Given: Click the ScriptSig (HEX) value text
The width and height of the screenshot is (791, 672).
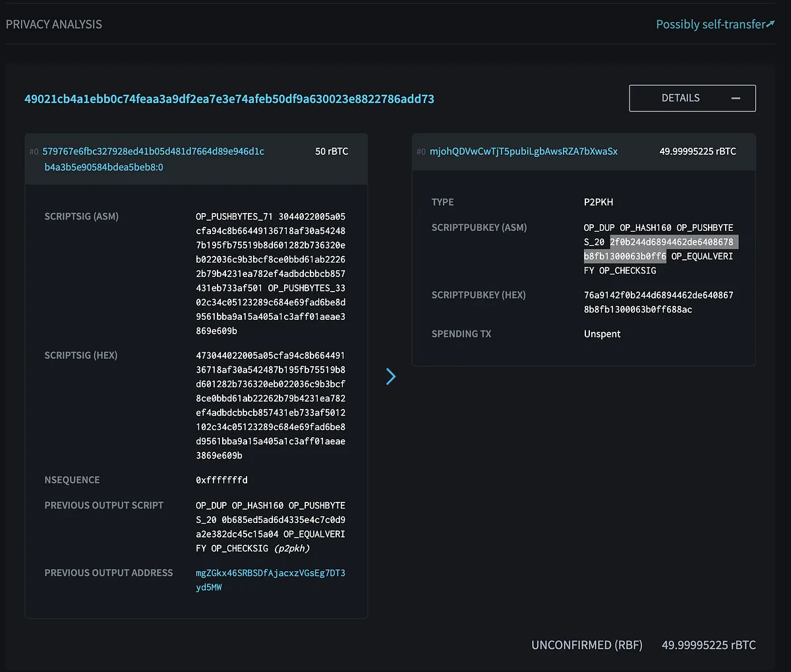Looking at the screenshot, I should tap(270, 405).
